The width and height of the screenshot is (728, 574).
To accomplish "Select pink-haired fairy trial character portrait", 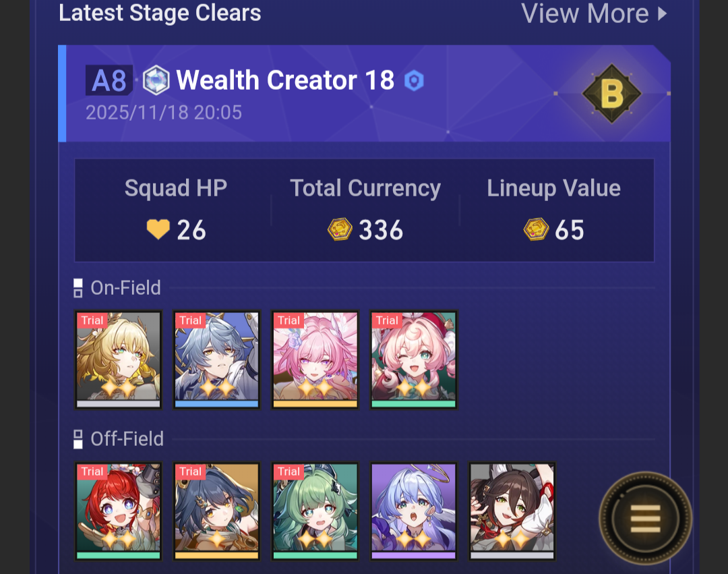I will point(315,360).
